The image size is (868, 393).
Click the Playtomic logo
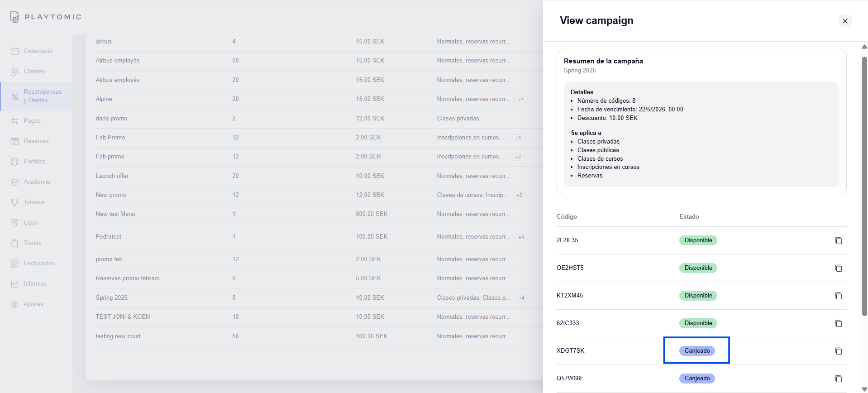click(46, 17)
